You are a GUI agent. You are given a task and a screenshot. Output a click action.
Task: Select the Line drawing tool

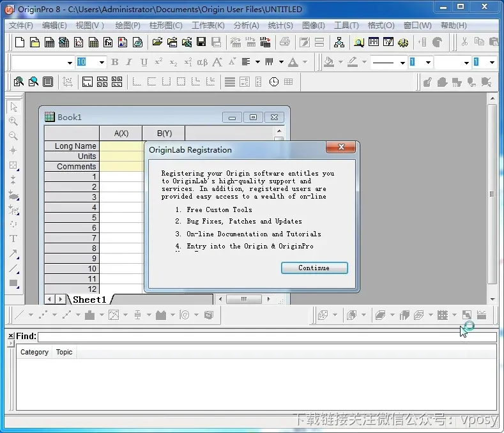point(13,268)
